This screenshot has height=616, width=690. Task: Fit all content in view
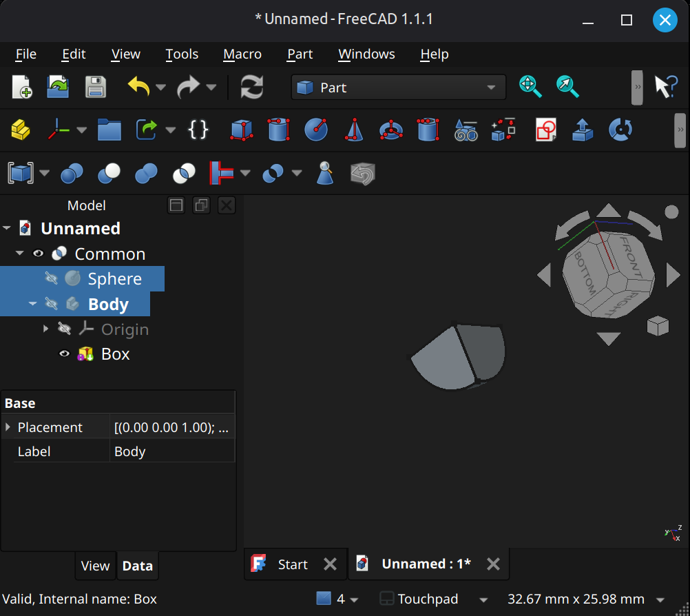pos(530,87)
